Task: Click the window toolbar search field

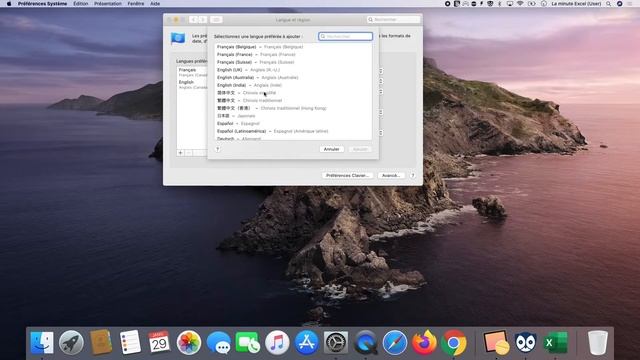Action: 393,20
